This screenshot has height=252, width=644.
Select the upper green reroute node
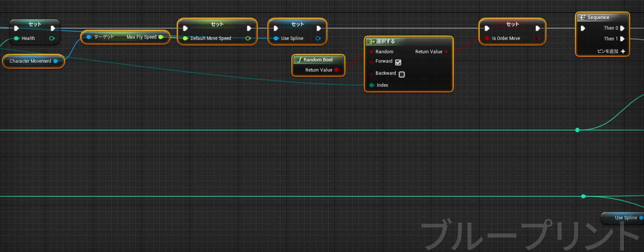click(578, 130)
